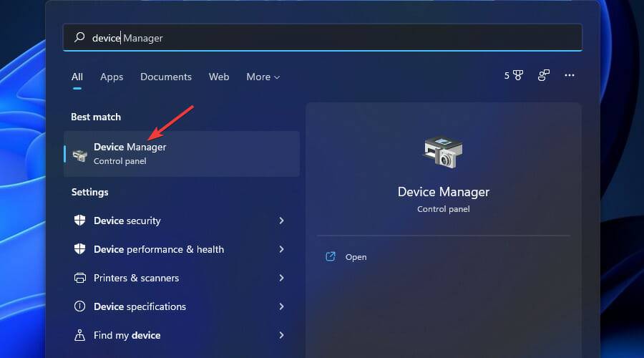Expand the More filter dropdown
Screen dimensions: 644x358
coord(263,77)
